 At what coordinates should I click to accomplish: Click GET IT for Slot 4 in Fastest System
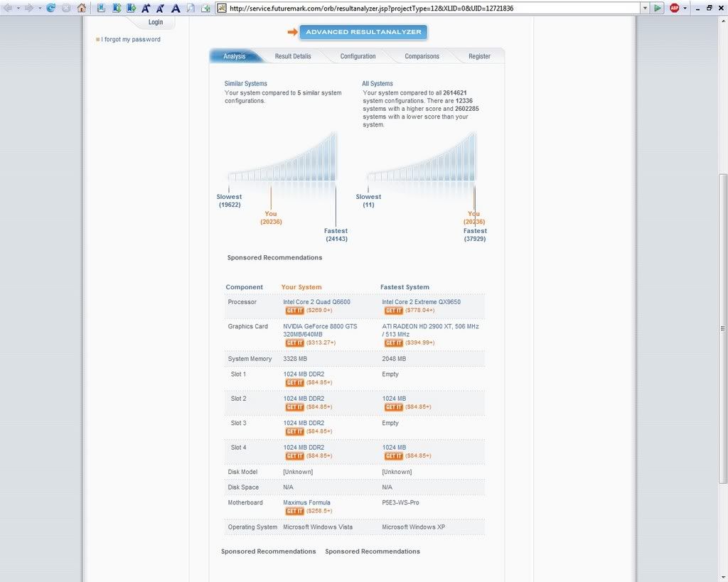[x=393, y=456]
